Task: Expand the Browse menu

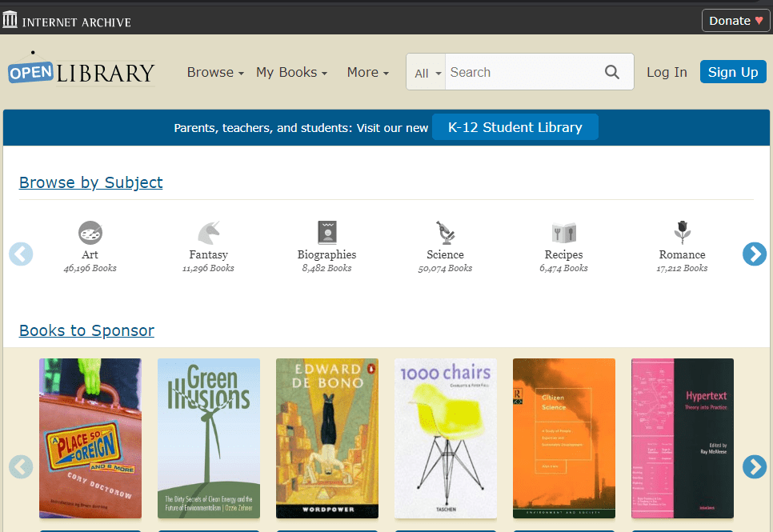Action: pyautogui.click(x=215, y=73)
